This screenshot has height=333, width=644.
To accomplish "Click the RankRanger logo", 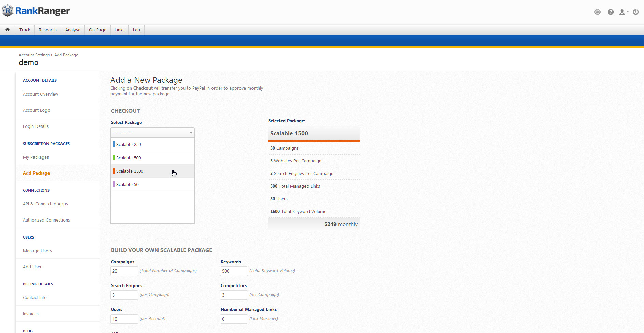I will tap(36, 11).
